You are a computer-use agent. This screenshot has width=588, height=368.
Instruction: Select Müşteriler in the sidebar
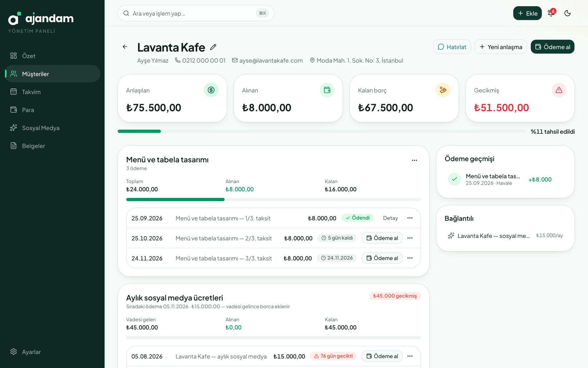click(52, 74)
